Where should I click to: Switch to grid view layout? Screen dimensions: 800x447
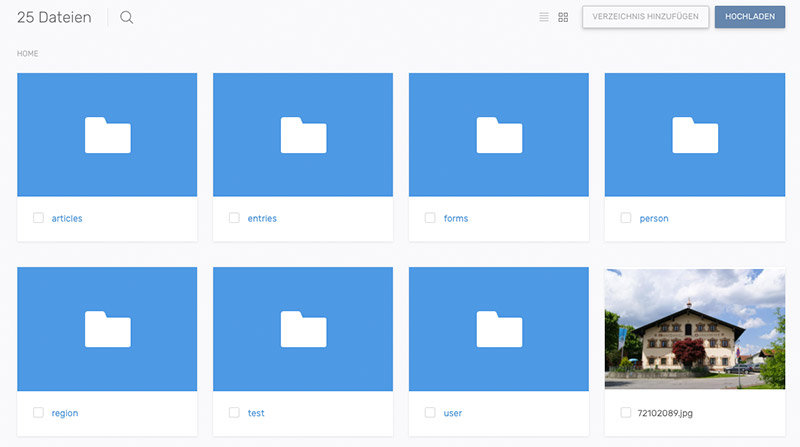tap(563, 17)
